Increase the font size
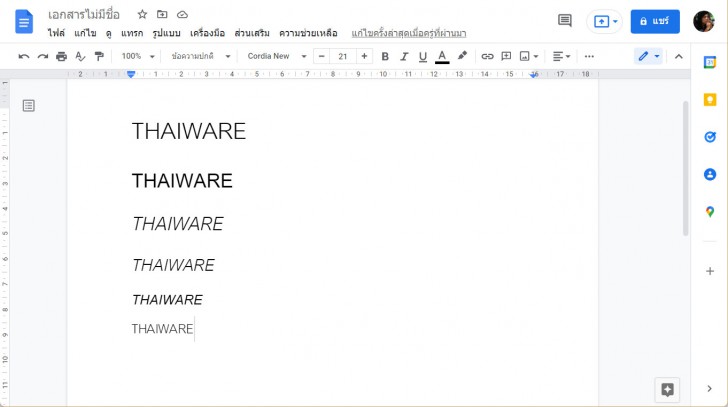 (364, 56)
